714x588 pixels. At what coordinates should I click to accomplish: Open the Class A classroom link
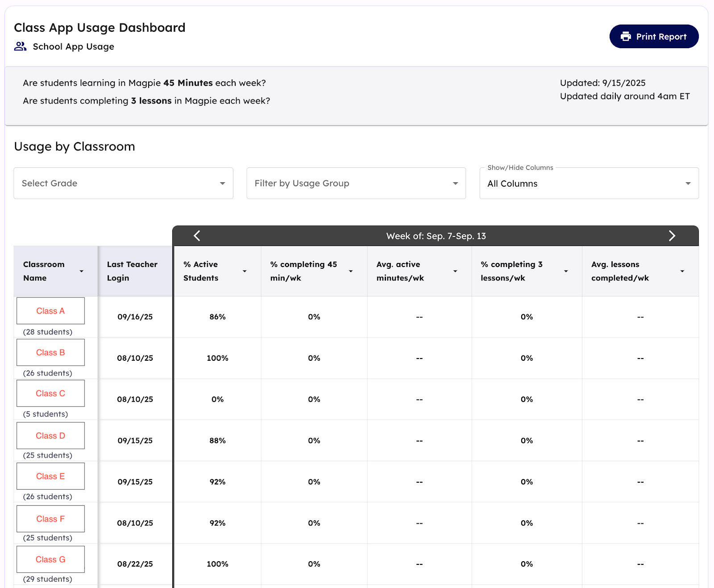pos(50,311)
